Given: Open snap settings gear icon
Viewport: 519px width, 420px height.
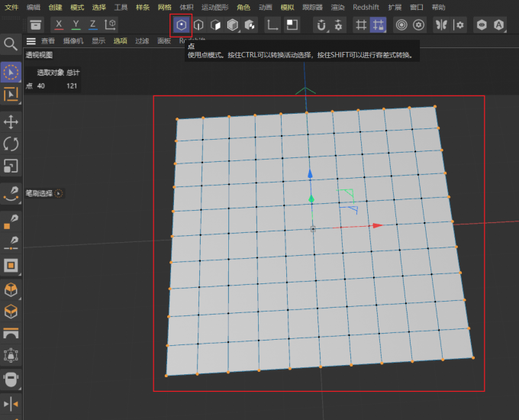Looking at the screenshot, I should point(338,25).
